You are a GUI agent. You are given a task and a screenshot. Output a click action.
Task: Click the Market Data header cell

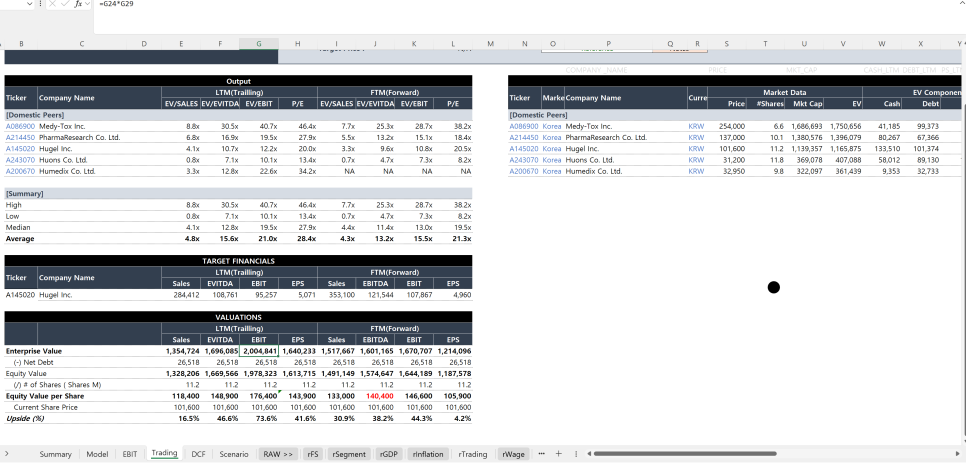pos(785,92)
